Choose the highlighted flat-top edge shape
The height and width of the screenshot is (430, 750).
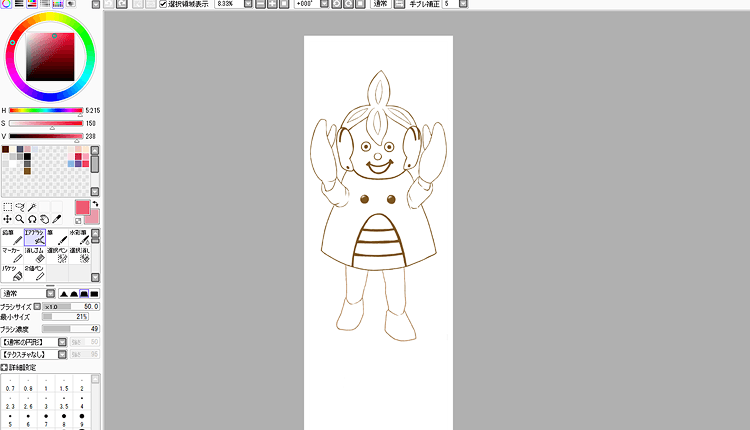coord(84,294)
